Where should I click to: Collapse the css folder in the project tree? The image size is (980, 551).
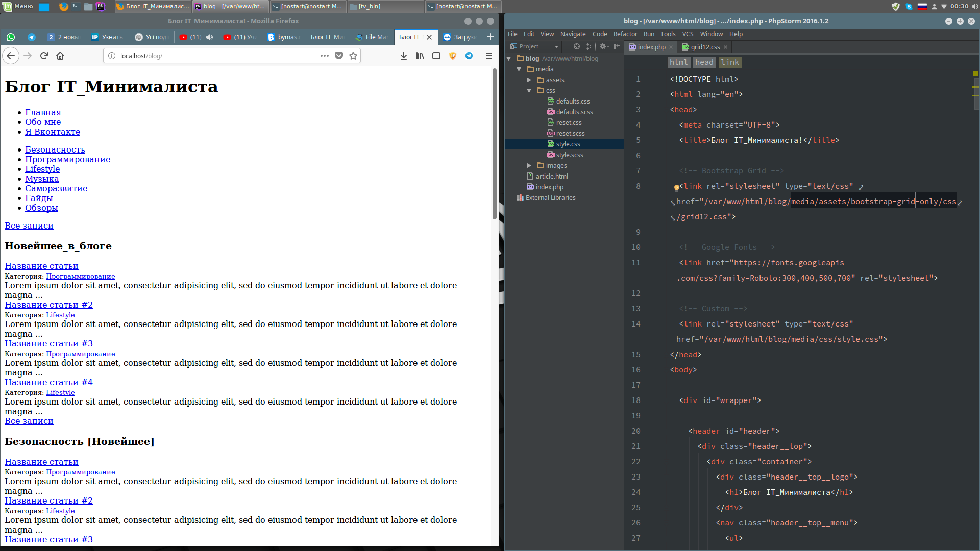point(529,91)
